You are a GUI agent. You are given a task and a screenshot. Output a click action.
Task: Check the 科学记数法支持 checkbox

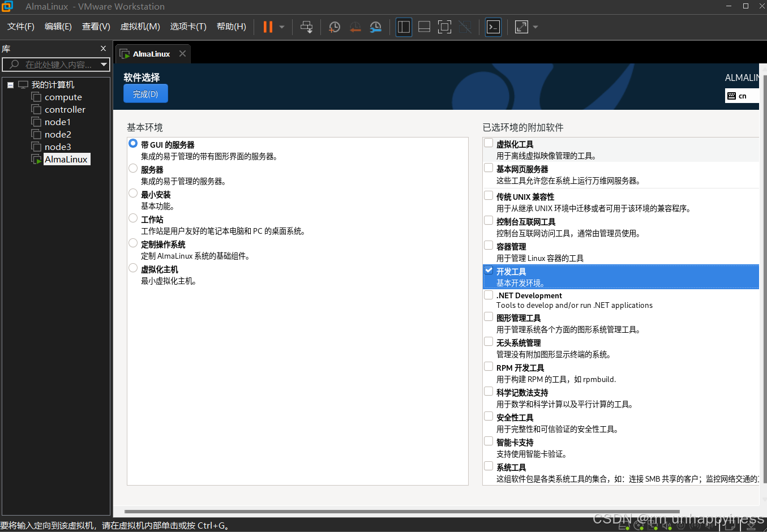(x=489, y=391)
